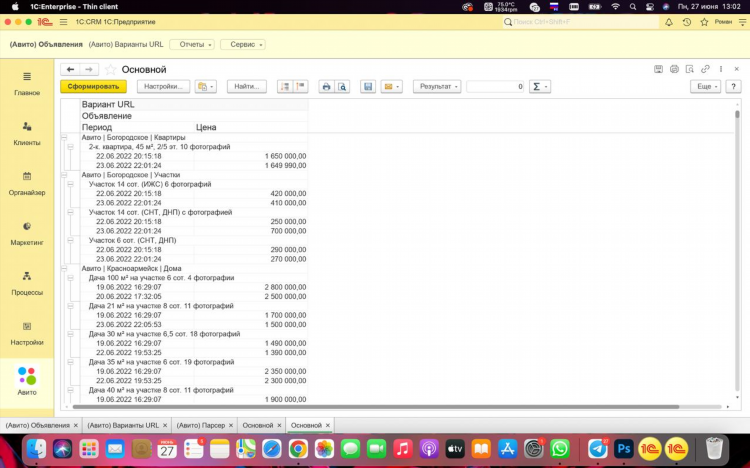
Task: Go forward with the right arrow button
Action: pos(89,69)
